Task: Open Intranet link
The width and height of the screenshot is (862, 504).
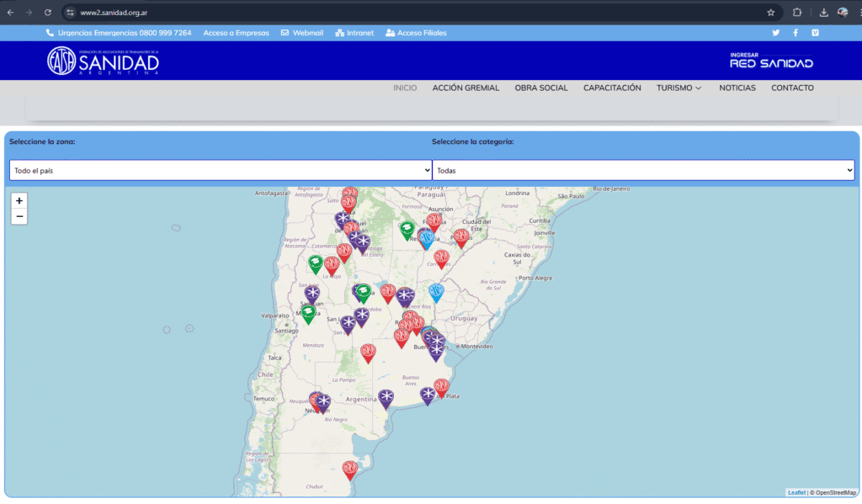Action: [x=354, y=33]
